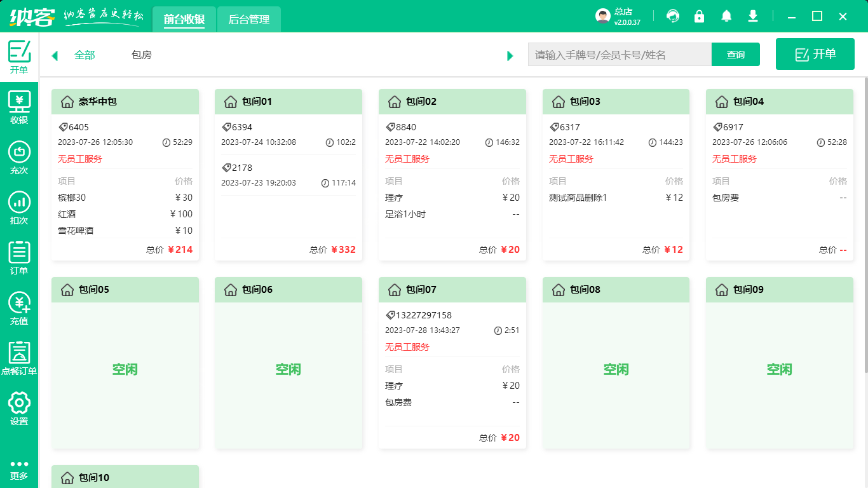Open the 收银 cashier sidebar icon

tap(19, 107)
